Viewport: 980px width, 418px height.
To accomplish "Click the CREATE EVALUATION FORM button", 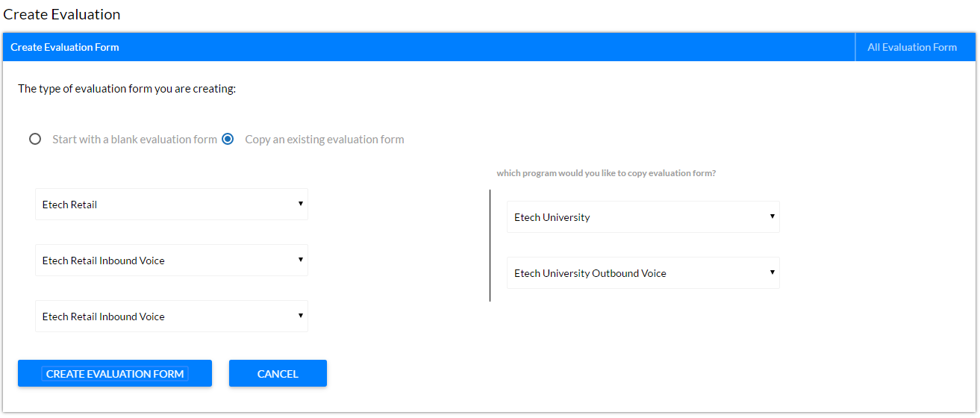I will tap(115, 373).
